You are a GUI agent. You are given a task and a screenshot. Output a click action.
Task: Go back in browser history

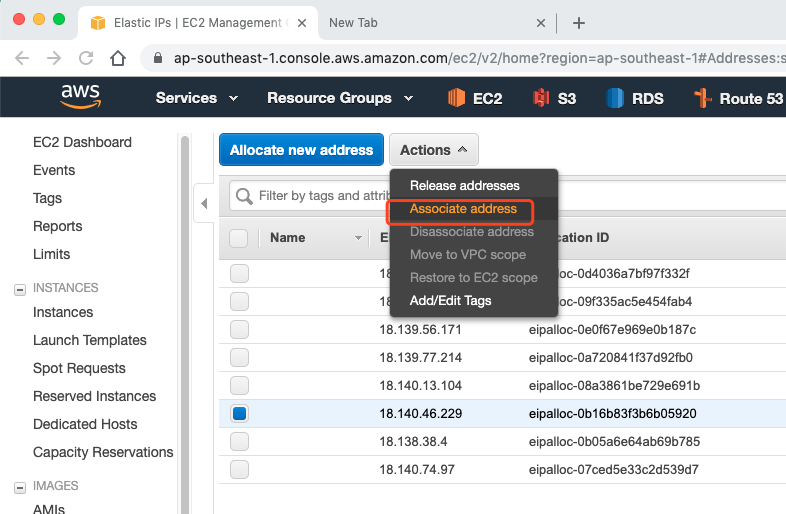22,58
